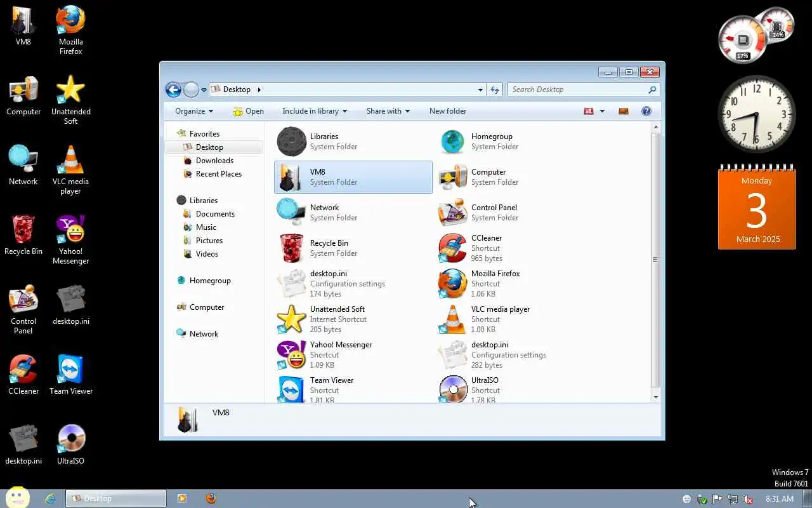Image resolution: width=812 pixels, height=508 pixels.
Task: Click the muted volume icon in system tray
Action: pos(748,499)
